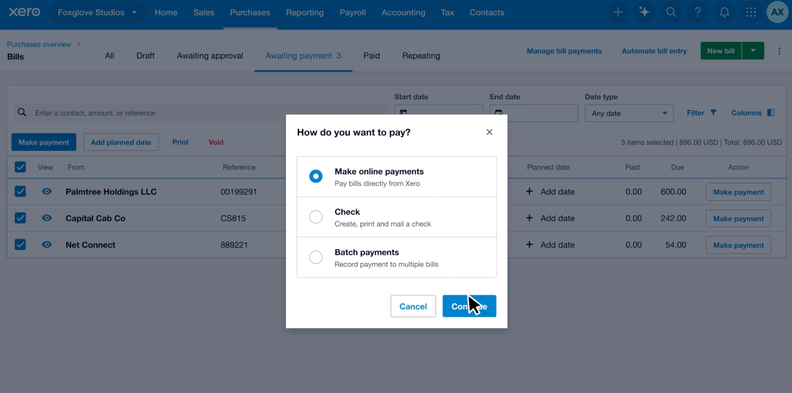
Task: Click the green New bill button
Action: pyautogui.click(x=721, y=51)
